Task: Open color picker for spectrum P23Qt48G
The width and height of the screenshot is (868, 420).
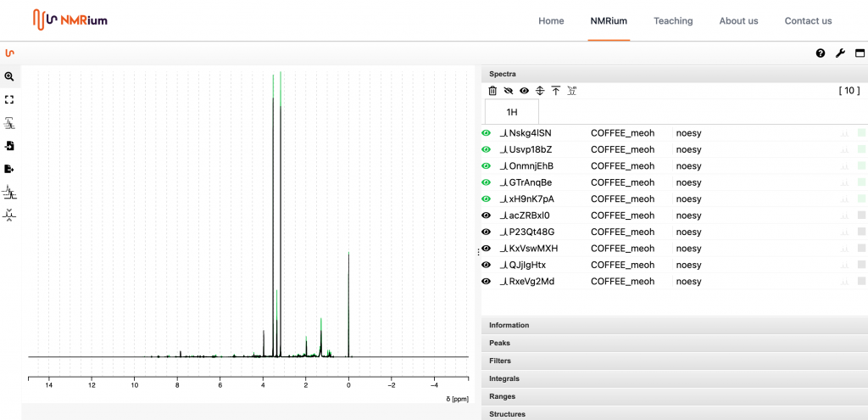Action: [861, 232]
